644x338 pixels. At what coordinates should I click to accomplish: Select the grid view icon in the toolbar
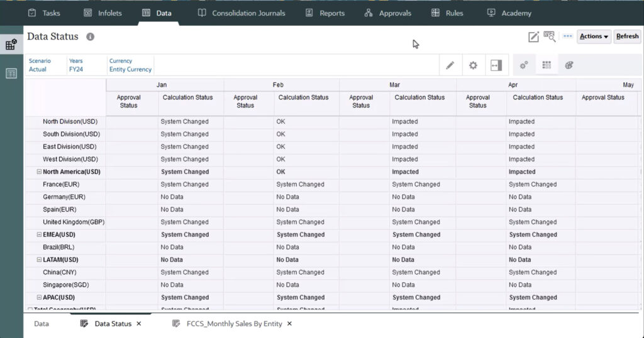click(x=547, y=65)
